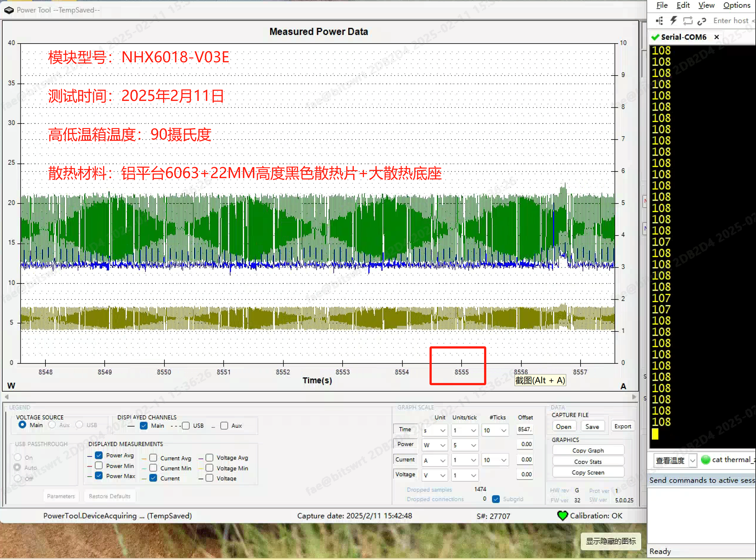
Task: Uncheck the Subgrid checkbox
Action: click(496, 499)
